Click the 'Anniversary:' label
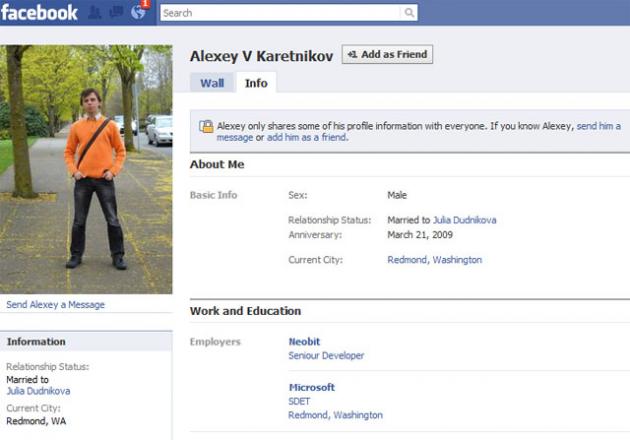Screen dimensions: 630x440 (315, 235)
